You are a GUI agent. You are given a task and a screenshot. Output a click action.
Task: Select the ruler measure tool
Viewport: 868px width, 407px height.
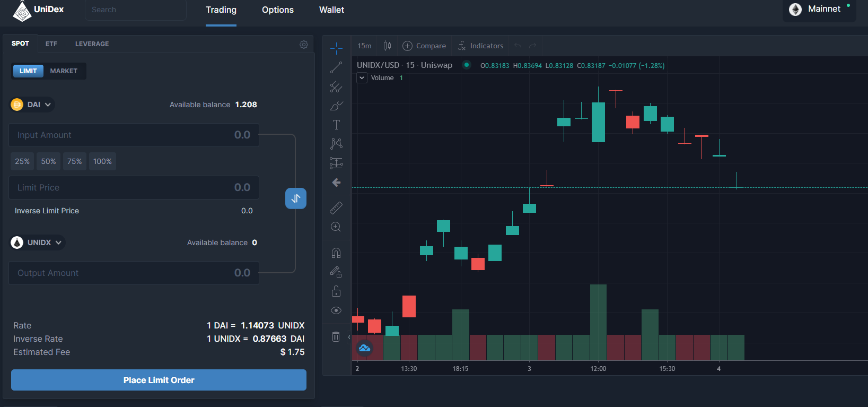click(x=336, y=207)
